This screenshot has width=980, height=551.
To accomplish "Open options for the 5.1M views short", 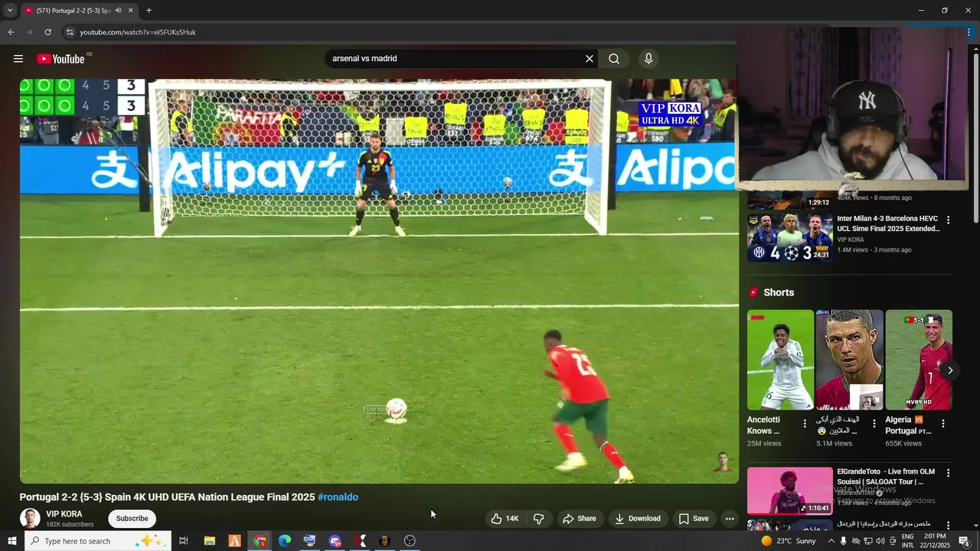I will pos(874,424).
